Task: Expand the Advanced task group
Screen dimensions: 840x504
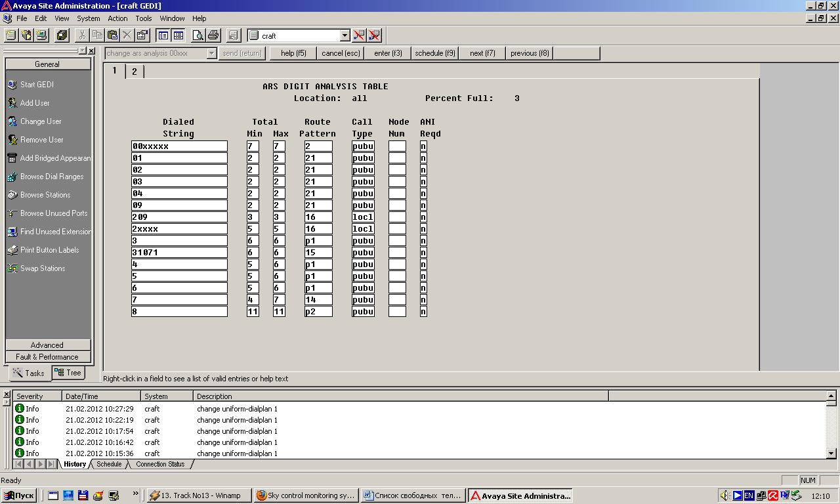Action: (47, 345)
